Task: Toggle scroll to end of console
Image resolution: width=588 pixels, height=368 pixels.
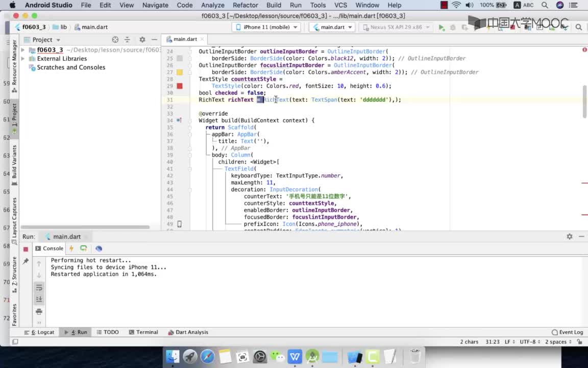Action: (39, 300)
